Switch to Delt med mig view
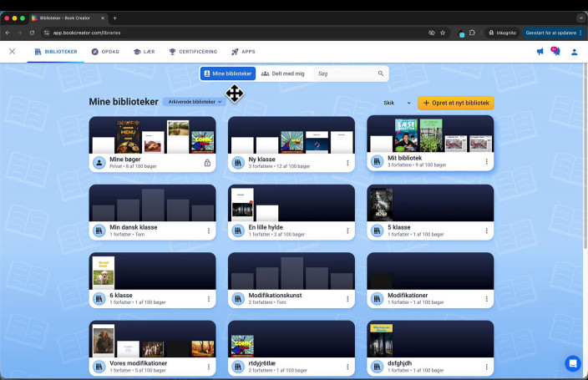The height and width of the screenshot is (380, 588). pos(282,73)
